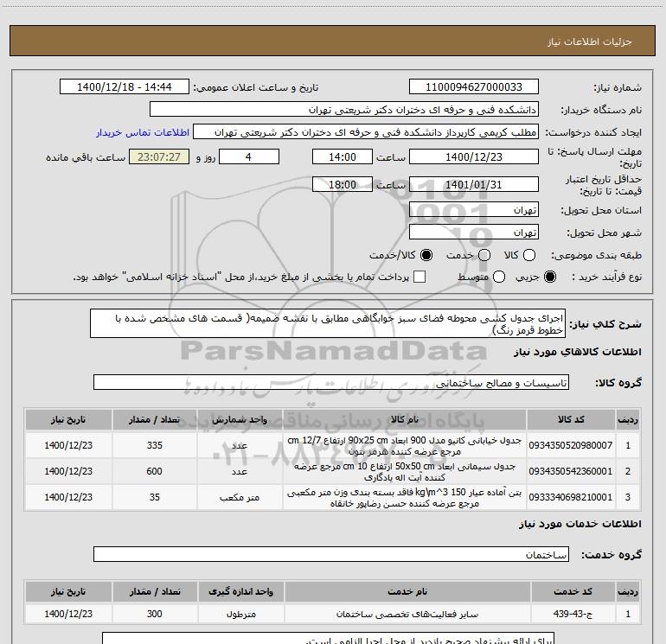Select the خدمت radio button
Screen dimensions: 666x644
[x=484, y=255]
